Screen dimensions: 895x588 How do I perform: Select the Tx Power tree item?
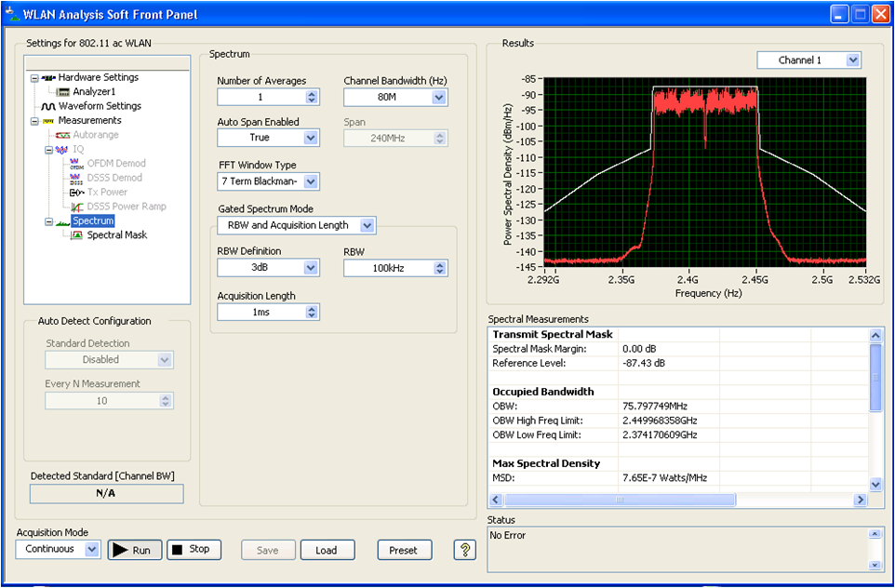107,193
